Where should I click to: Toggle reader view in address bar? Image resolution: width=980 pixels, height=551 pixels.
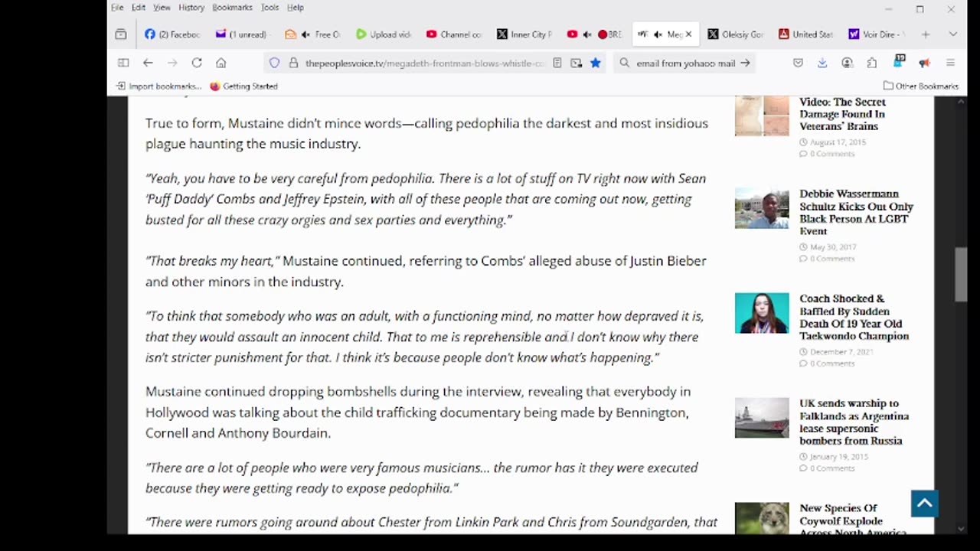point(557,63)
